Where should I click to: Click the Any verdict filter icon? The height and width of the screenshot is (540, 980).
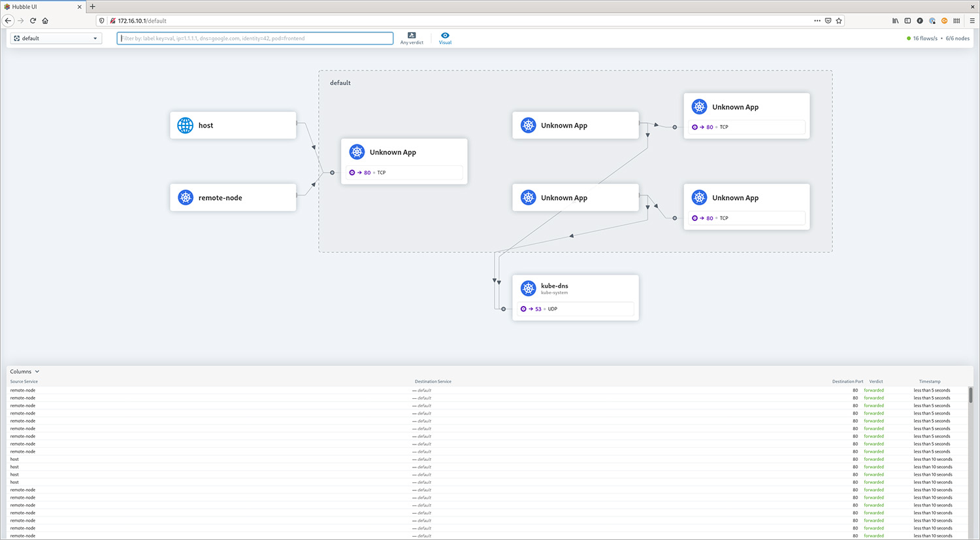(x=412, y=35)
